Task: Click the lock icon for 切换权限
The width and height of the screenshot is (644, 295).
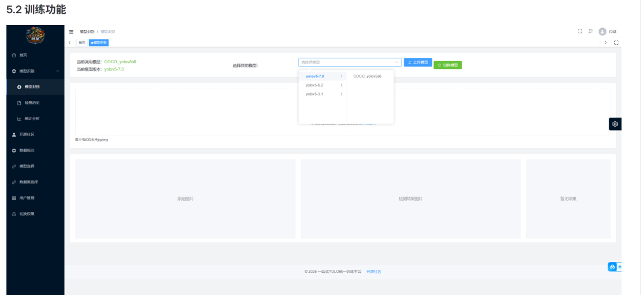Action: pos(14,214)
